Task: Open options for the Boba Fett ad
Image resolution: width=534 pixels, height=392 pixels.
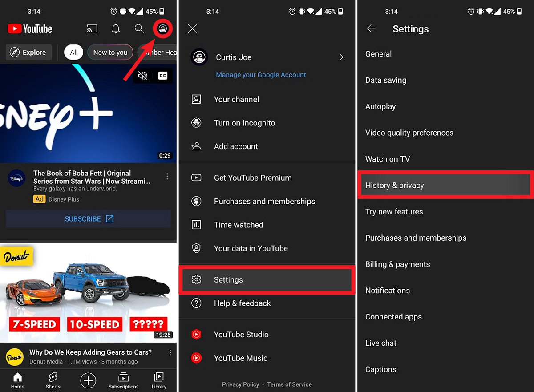Action: pos(167,177)
